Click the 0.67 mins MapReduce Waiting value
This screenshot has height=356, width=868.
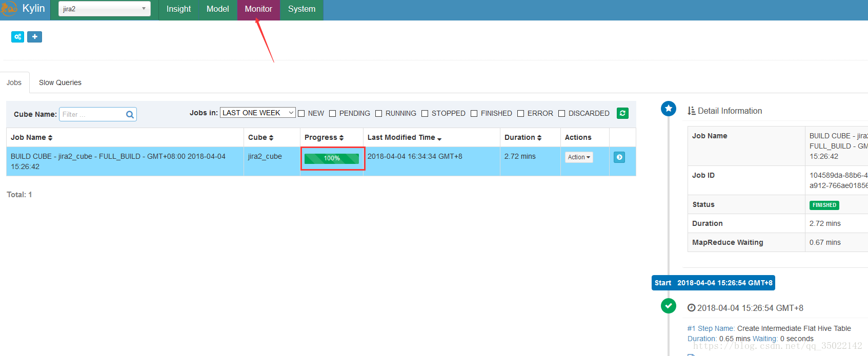pyautogui.click(x=825, y=242)
